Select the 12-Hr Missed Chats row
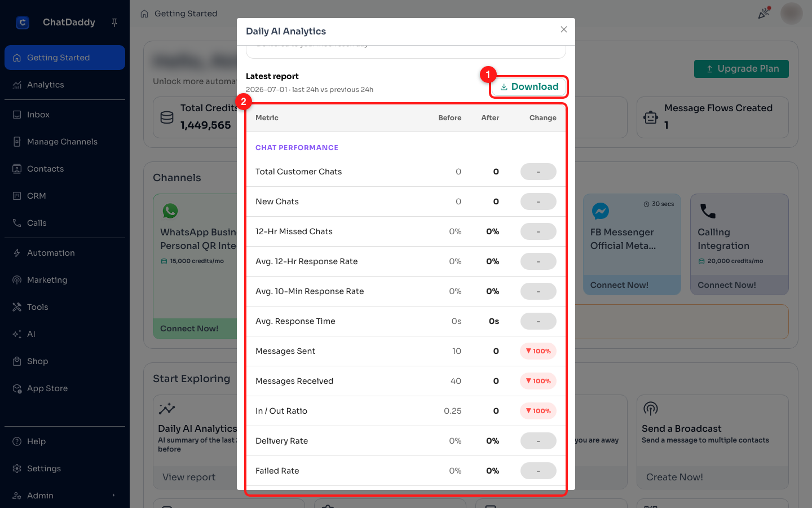 406,231
